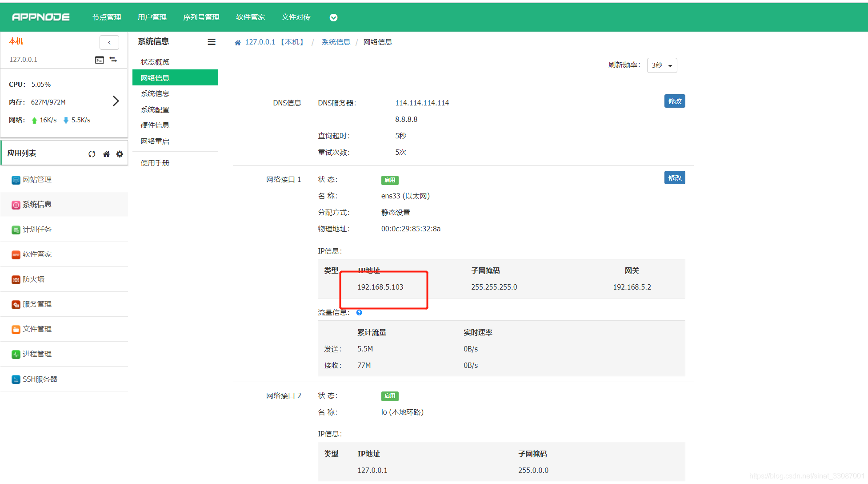Click the download speed arrow icon
Image resolution: width=868 pixels, height=484 pixels.
pos(66,120)
